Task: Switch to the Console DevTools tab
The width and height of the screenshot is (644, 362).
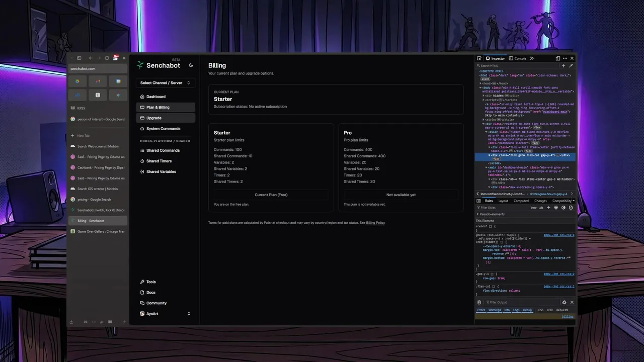Action: coord(518,58)
